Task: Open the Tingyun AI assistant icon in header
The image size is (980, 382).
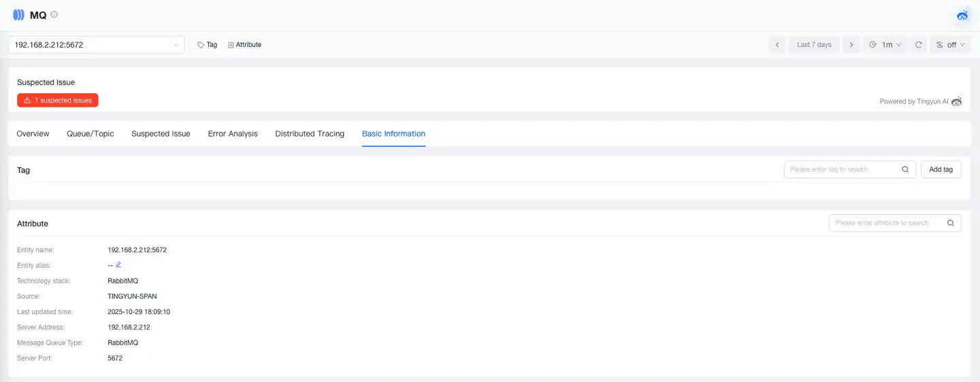Action: [962, 15]
